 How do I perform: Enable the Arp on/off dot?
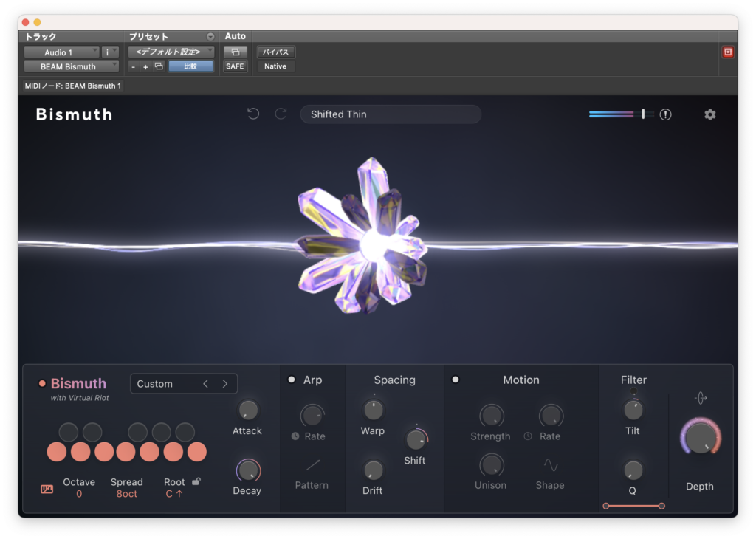291,380
